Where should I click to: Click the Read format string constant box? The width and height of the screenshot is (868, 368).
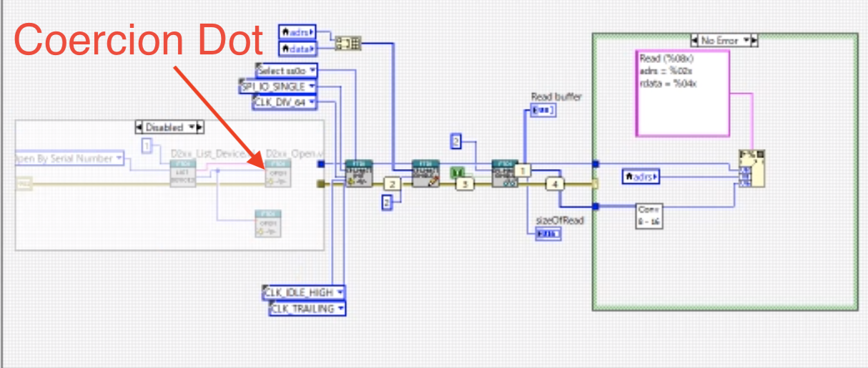pos(682,92)
